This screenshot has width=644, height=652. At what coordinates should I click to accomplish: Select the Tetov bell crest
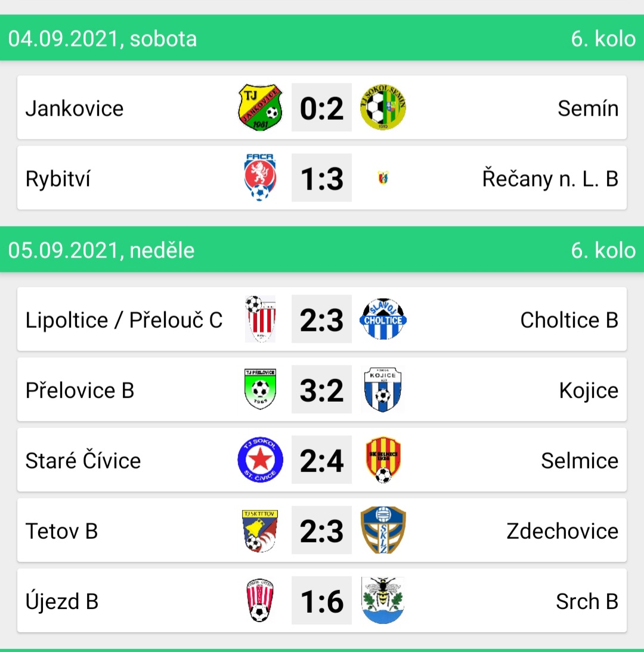point(260,530)
